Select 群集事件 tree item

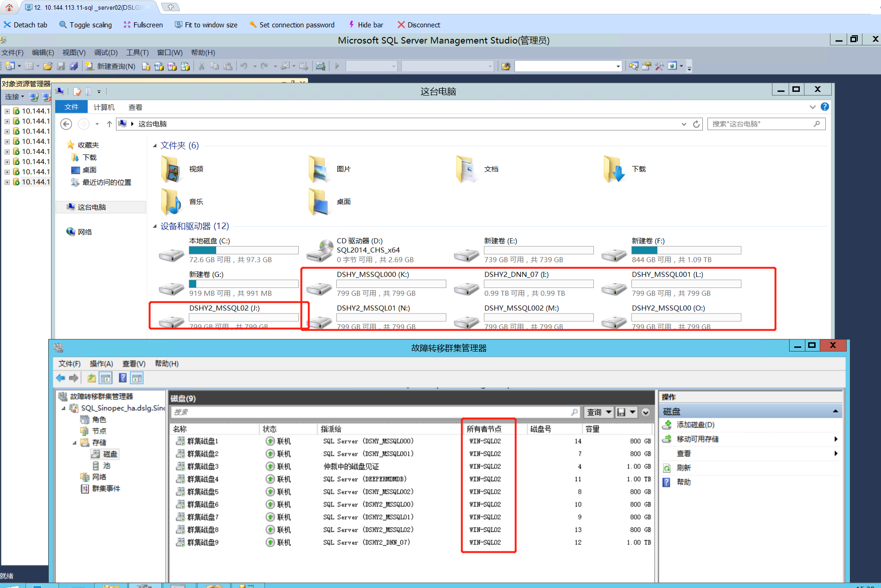[106, 489]
